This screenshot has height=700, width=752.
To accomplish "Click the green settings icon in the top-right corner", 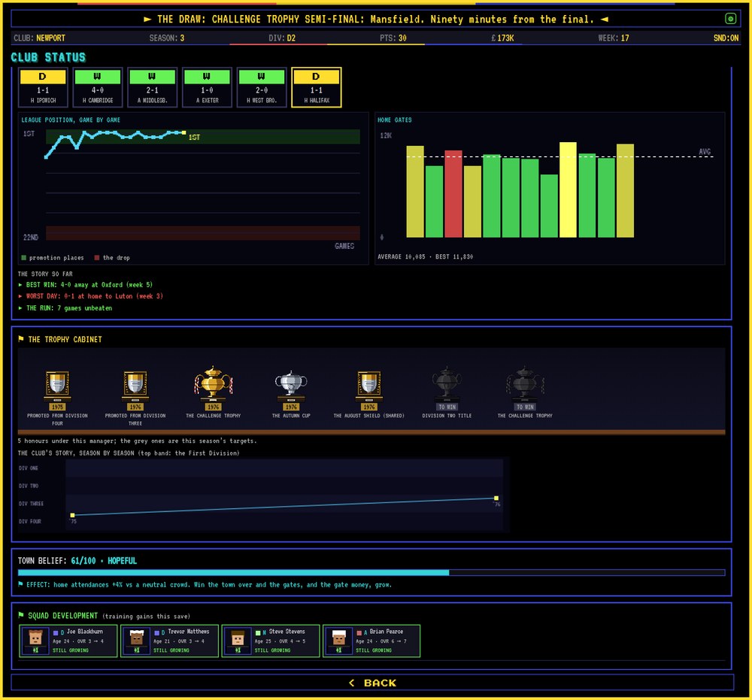I will [730, 19].
